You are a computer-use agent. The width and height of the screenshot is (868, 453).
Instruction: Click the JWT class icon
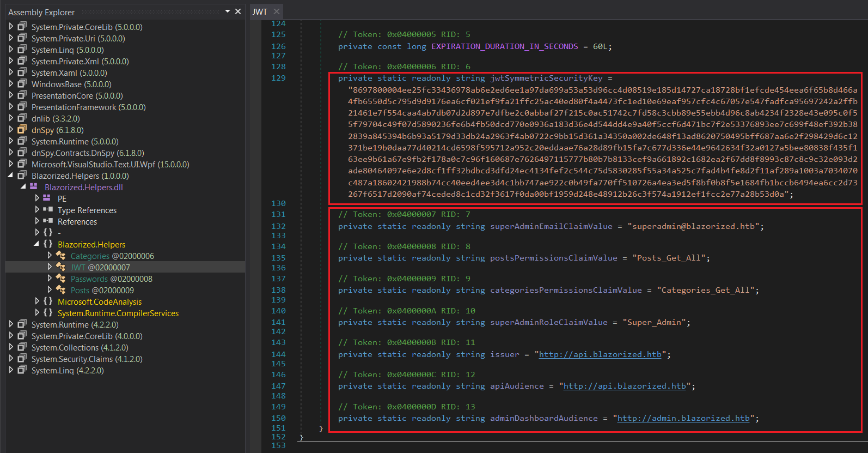(x=60, y=267)
